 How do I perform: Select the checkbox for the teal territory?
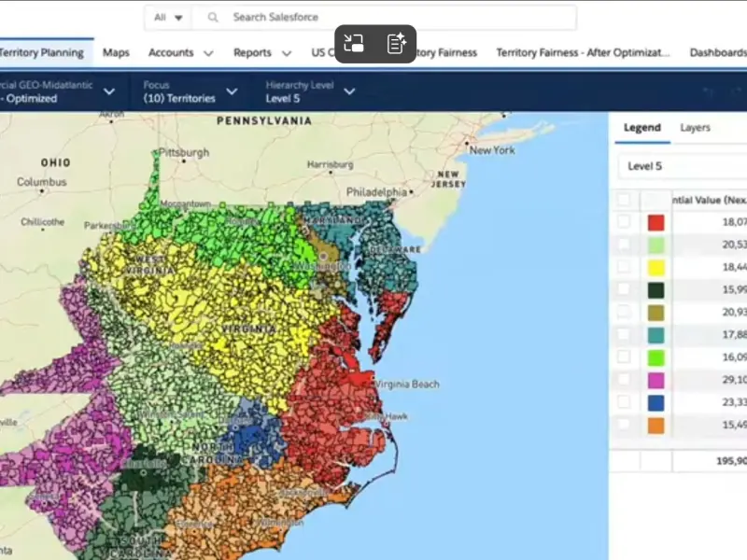[x=624, y=334]
